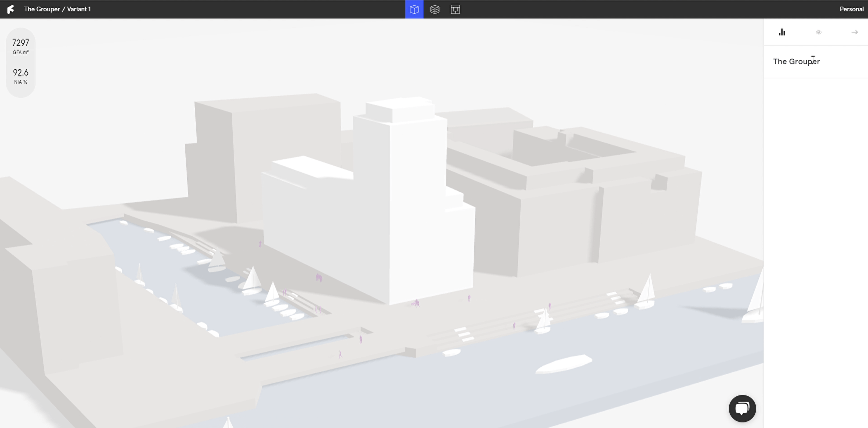Edit The Grouper title field

click(796, 62)
